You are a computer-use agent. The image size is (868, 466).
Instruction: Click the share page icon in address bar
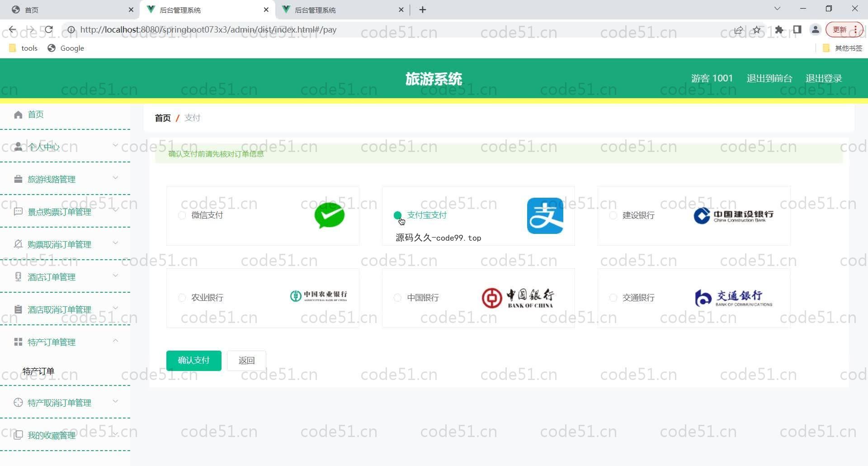tap(738, 30)
